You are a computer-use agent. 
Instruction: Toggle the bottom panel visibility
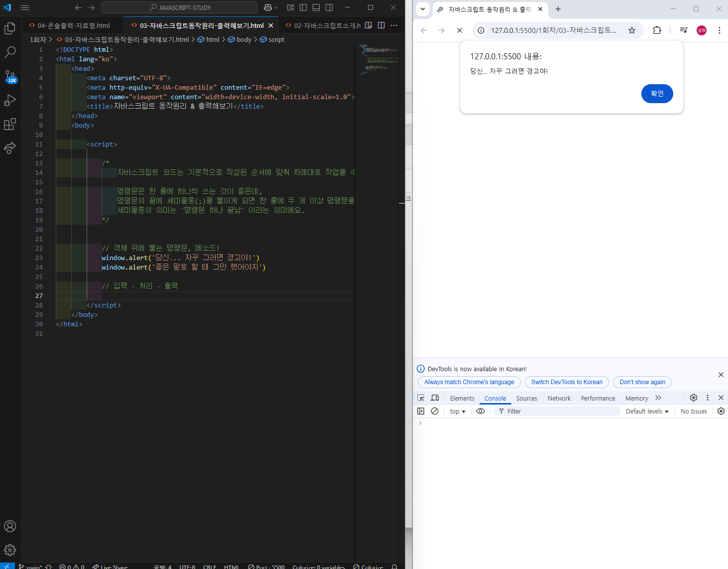(x=316, y=7)
